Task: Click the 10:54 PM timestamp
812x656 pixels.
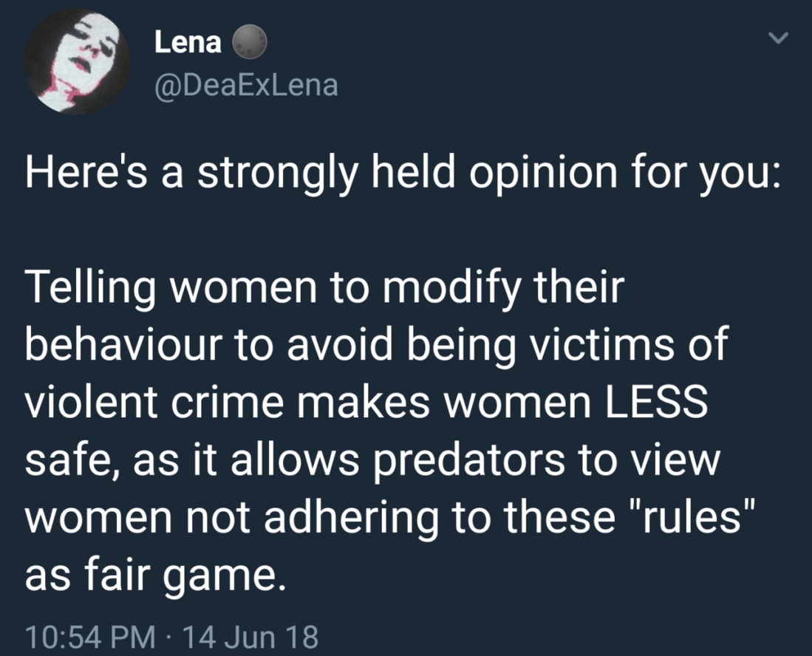Action: click(x=89, y=635)
